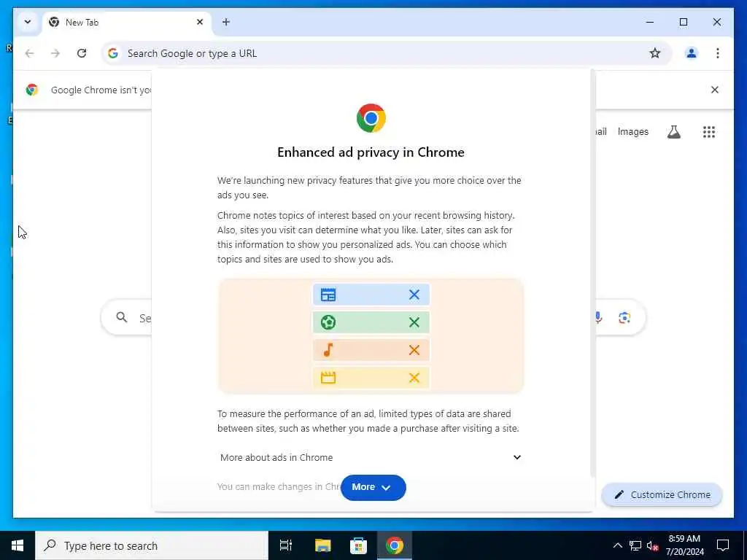747x560 pixels.
Task: Click the muted volume tray icon
Action: pyautogui.click(x=653, y=545)
